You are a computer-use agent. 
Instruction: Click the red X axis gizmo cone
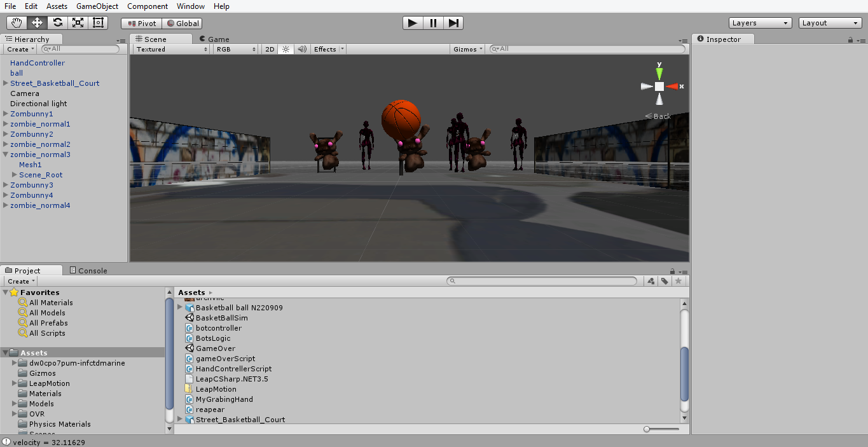[672, 86]
